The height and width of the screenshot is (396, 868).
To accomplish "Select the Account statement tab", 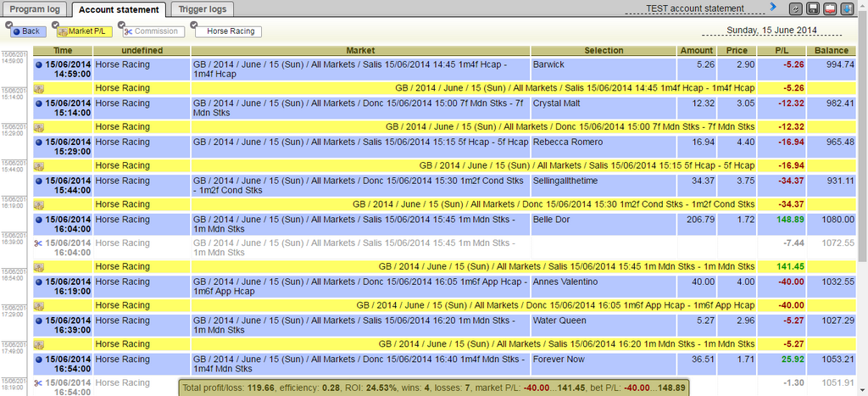I will pos(119,9).
